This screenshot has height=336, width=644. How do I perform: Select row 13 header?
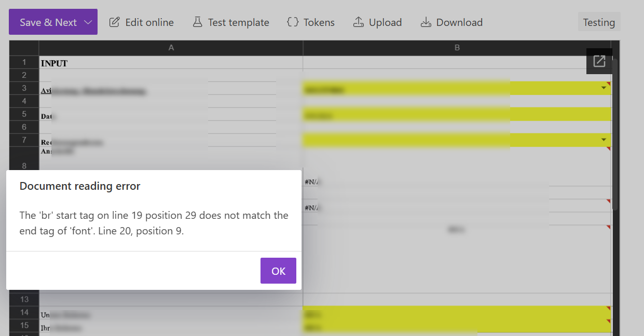[x=24, y=299]
